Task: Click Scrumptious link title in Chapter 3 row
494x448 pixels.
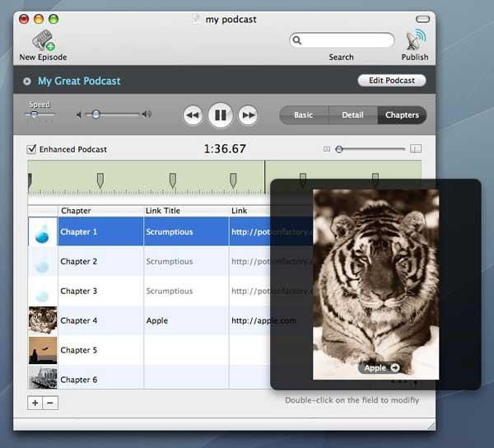Action: tap(170, 291)
